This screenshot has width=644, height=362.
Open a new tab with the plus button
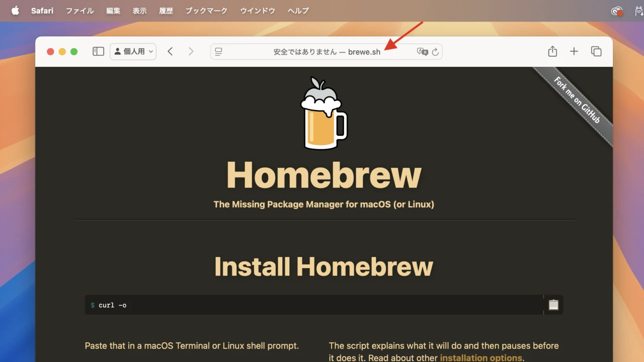574,51
